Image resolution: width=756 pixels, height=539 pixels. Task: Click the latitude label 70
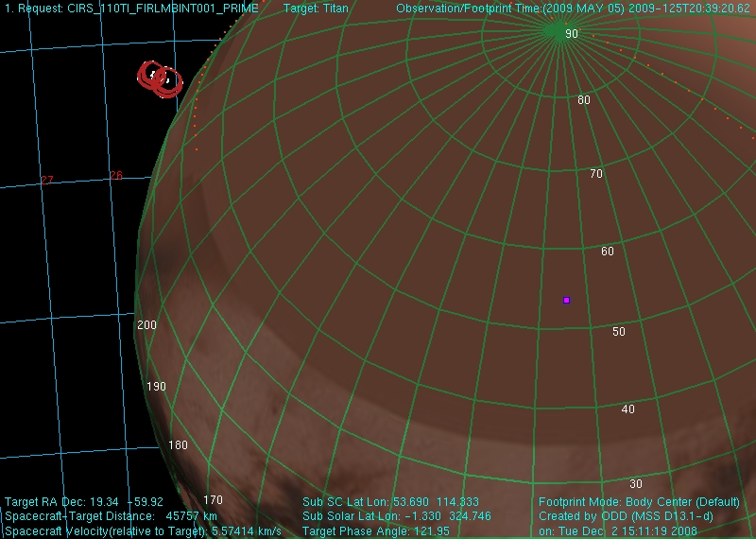pyautogui.click(x=596, y=174)
